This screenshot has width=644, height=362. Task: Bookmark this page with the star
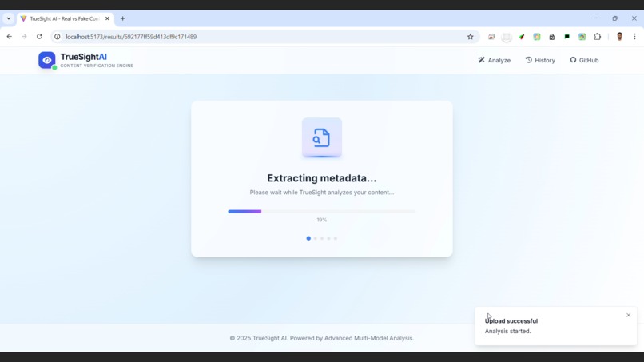[x=471, y=37]
